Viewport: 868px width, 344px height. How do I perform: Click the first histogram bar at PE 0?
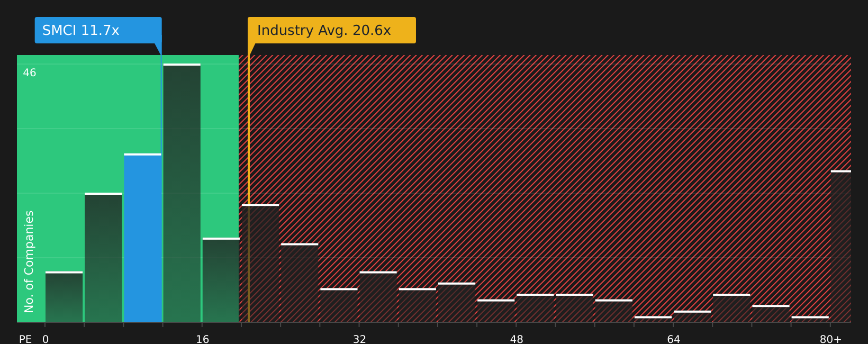tap(64, 296)
